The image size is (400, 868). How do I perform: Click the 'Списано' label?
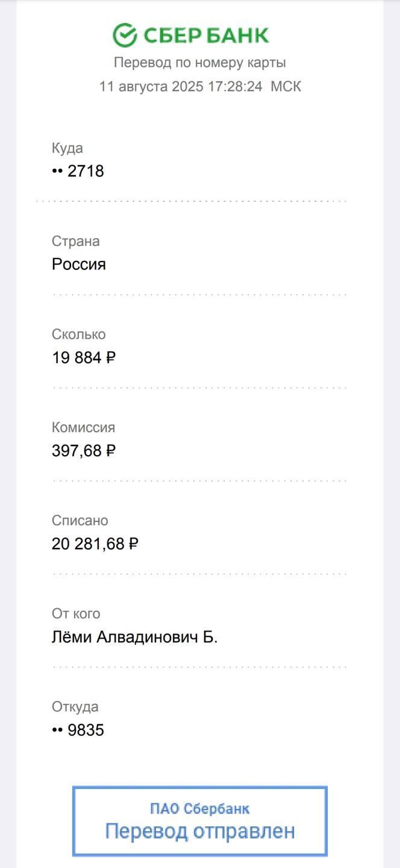(80, 520)
